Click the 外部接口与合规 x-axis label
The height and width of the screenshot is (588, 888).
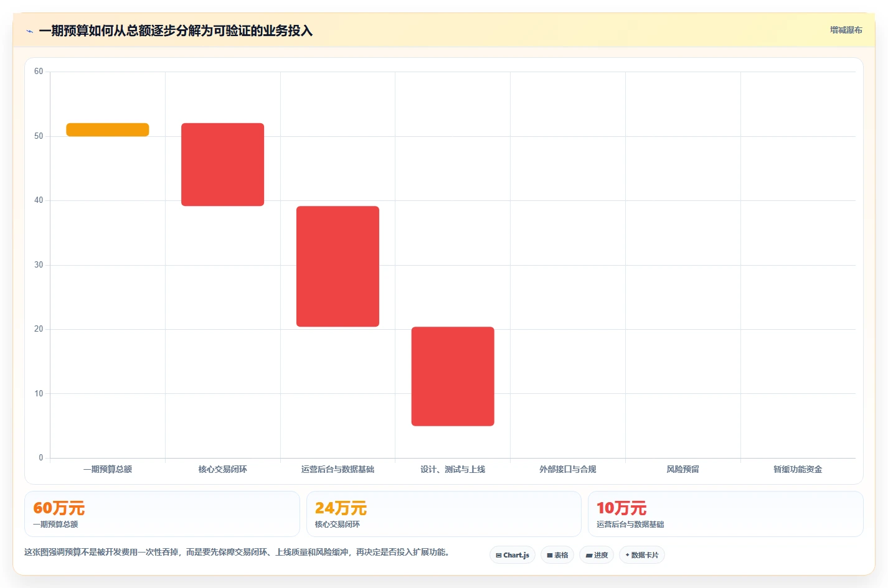click(x=568, y=469)
